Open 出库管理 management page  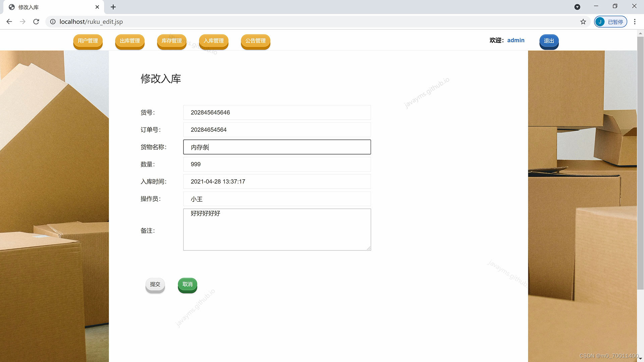[129, 41]
